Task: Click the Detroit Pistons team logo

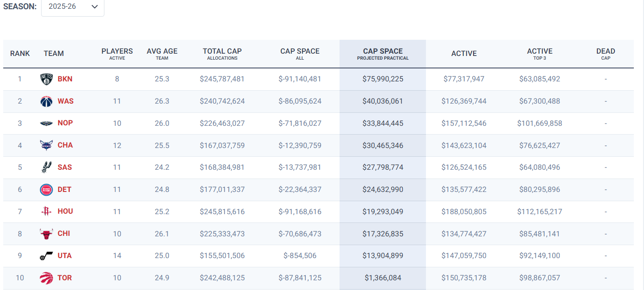Action: coord(47,190)
